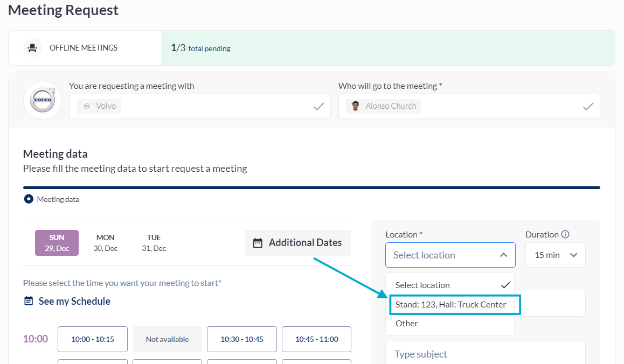Choose Stand: 123, Hall: Truck Center option
The image size is (624, 364).
tap(451, 304)
